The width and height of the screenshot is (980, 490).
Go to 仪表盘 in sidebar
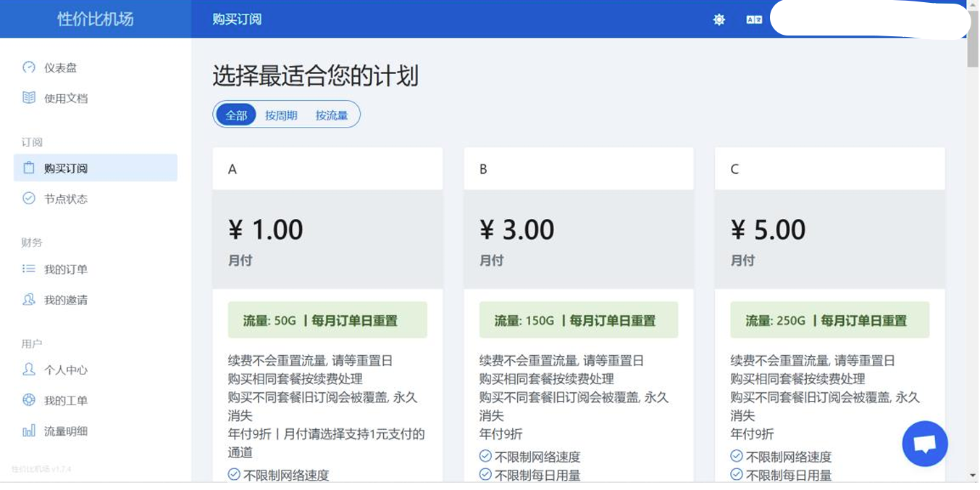click(96, 67)
